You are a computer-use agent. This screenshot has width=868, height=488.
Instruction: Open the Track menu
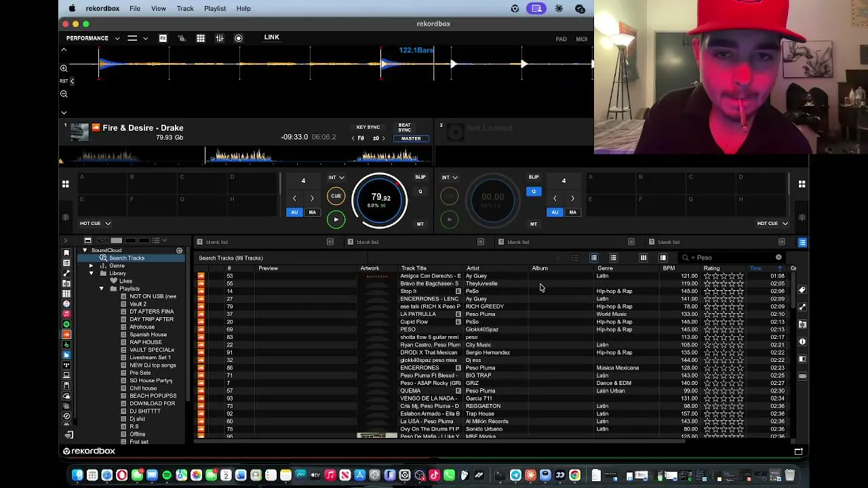185,8
